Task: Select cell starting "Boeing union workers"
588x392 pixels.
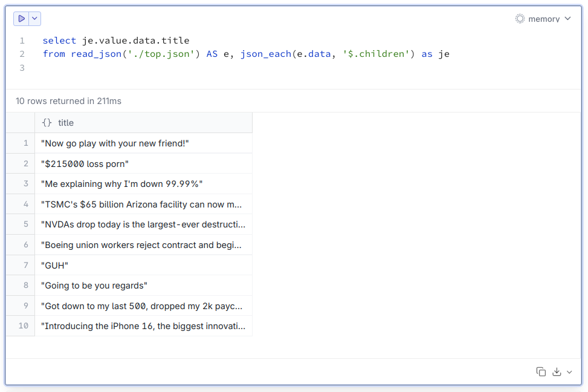Action: point(143,245)
